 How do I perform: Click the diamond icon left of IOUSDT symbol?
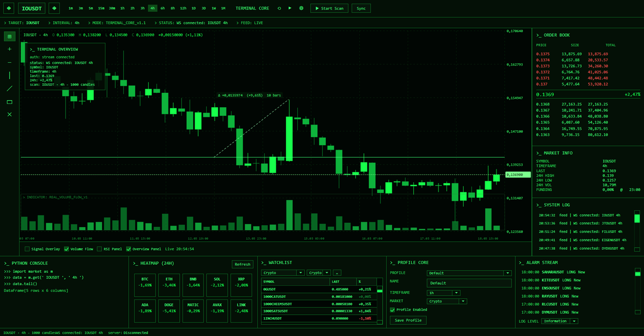[10, 9]
